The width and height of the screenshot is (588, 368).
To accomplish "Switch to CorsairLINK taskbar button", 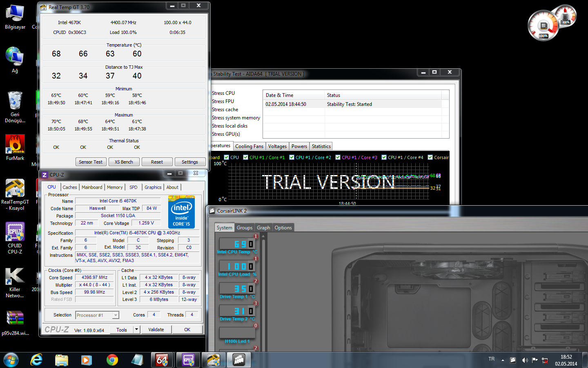I will (x=239, y=360).
